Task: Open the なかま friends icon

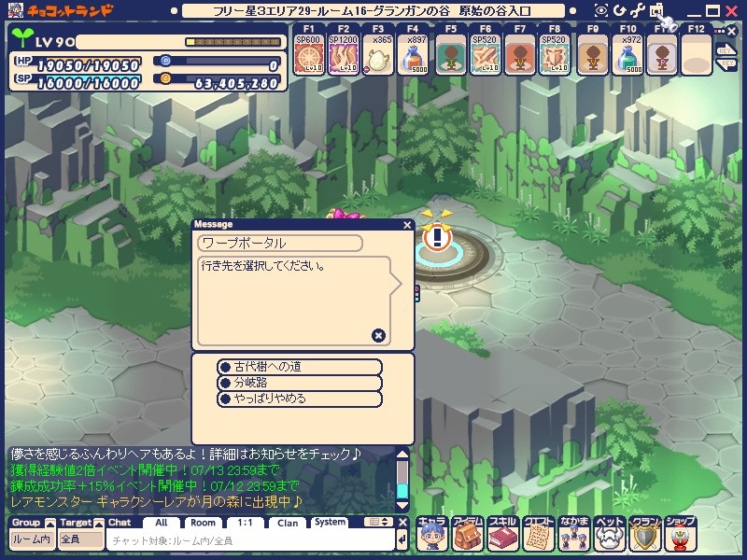Action: (x=573, y=534)
